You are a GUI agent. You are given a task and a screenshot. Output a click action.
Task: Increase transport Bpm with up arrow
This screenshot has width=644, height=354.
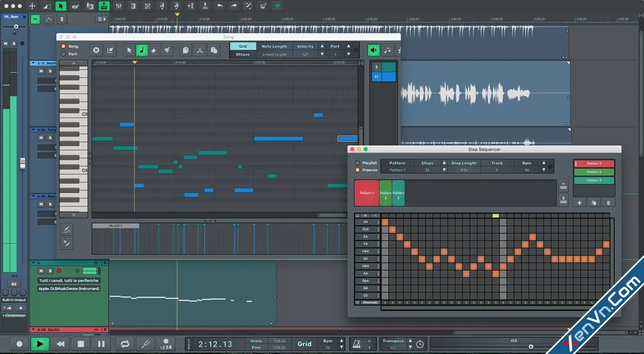tap(341, 341)
